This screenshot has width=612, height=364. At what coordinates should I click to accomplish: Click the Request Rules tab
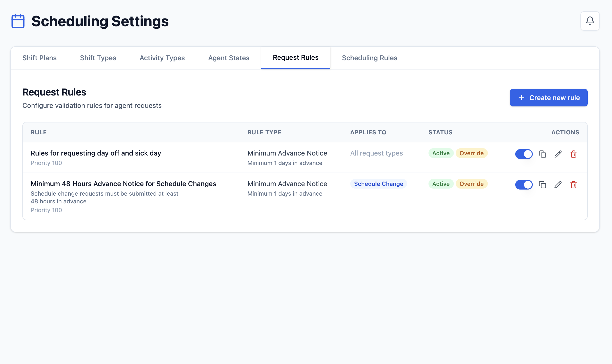296,58
